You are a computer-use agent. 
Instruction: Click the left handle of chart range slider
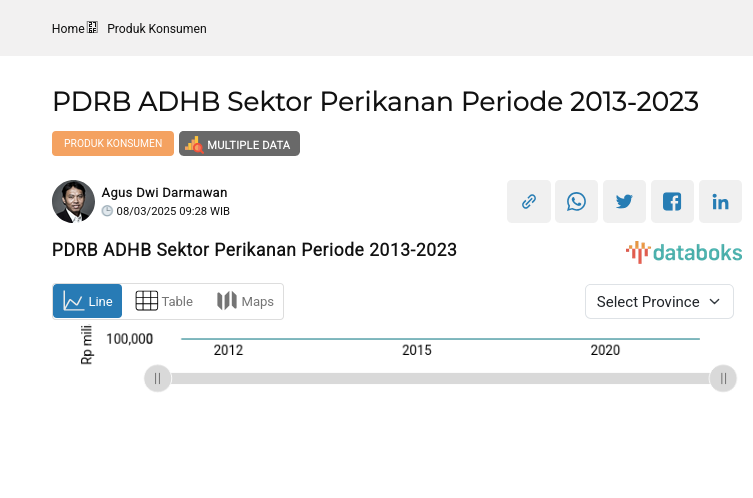pos(158,378)
